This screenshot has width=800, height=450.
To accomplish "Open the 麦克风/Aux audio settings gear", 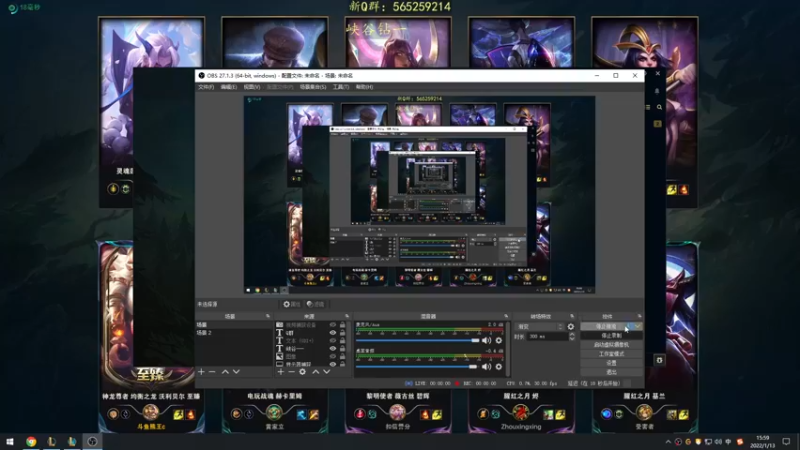I will 498,340.
